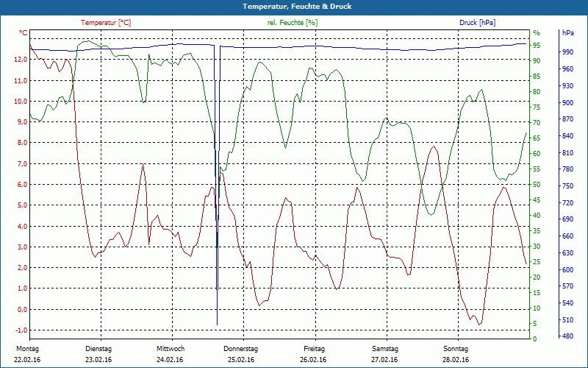Click the hPa unit label on the pressure axis

567,32
